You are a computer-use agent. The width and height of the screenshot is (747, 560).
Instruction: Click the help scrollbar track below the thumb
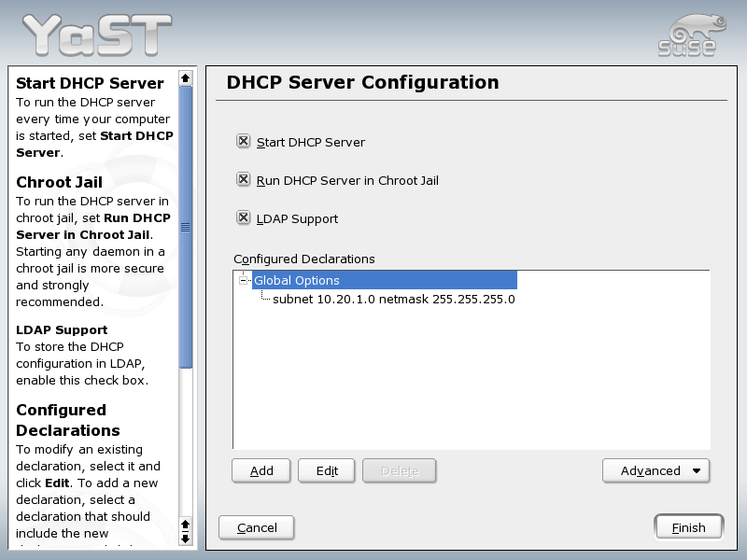coord(185,439)
